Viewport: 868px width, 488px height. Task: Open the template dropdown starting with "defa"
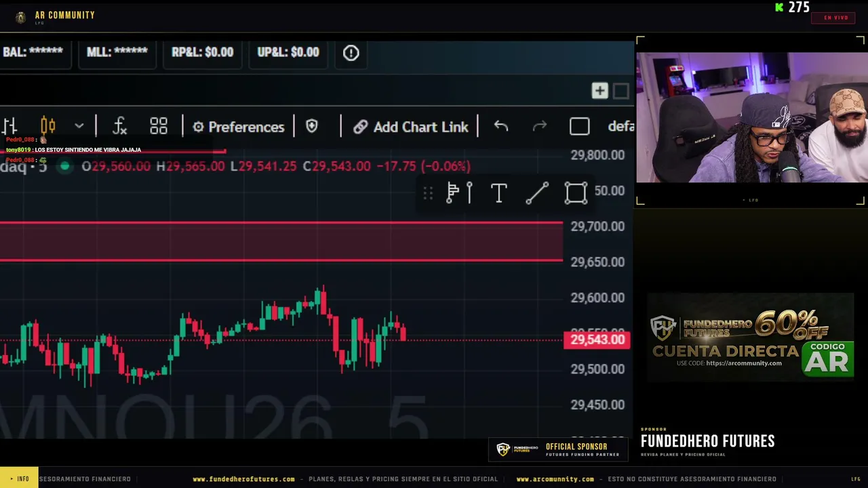pos(620,127)
